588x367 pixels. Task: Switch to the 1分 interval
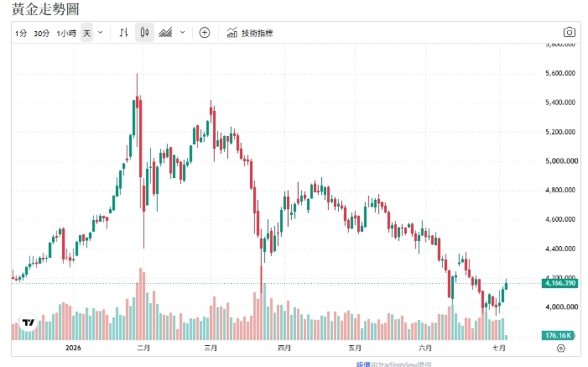pyautogui.click(x=21, y=34)
